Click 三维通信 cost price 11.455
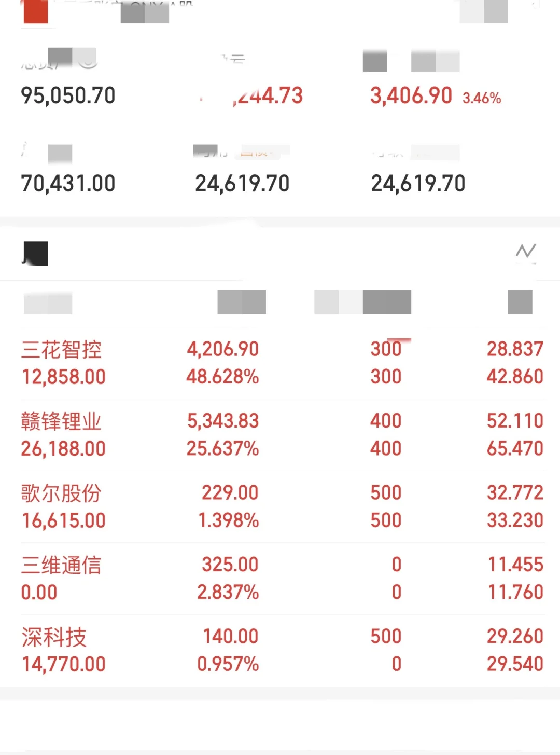This screenshot has height=755, width=560. pyautogui.click(x=515, y=564)
